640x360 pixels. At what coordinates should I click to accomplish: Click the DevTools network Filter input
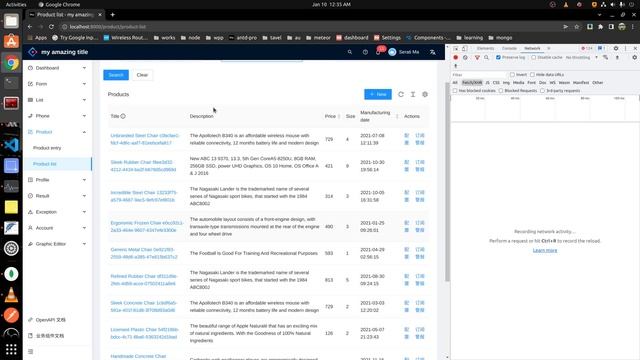[478, 75]
